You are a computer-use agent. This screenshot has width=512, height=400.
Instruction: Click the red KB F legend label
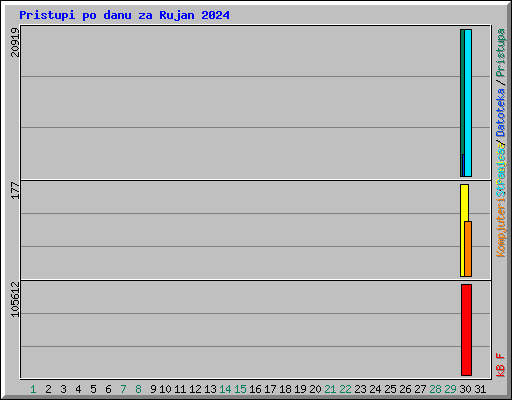coord(500,365)
